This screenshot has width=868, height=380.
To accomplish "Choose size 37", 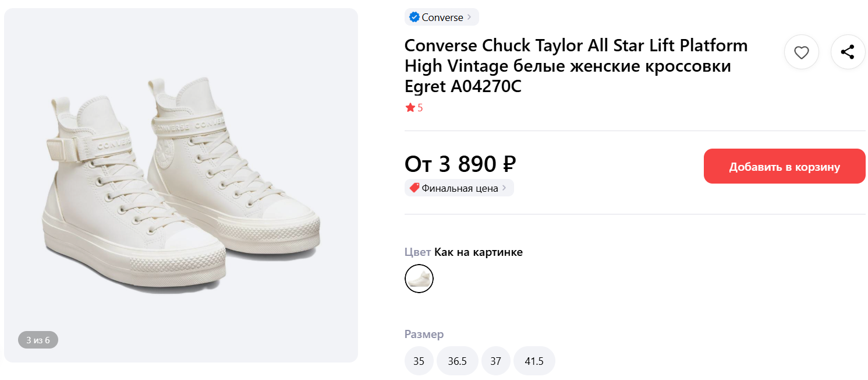I will coord(495,361).
